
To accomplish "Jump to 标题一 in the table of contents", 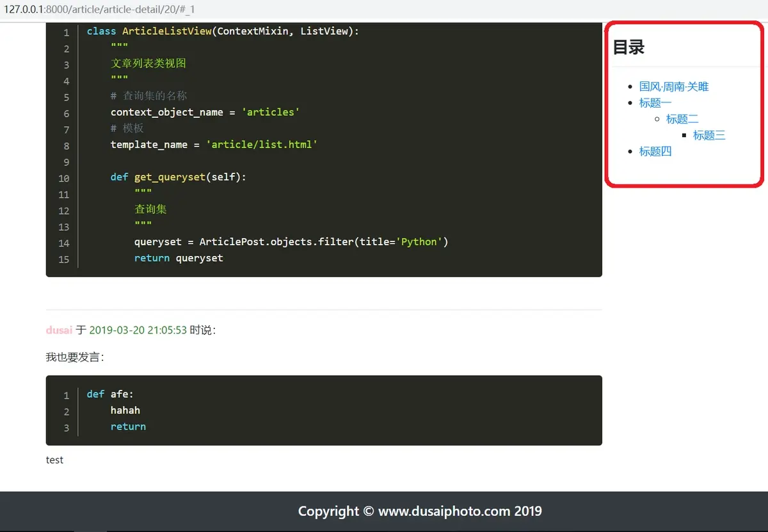I will 655,102.
